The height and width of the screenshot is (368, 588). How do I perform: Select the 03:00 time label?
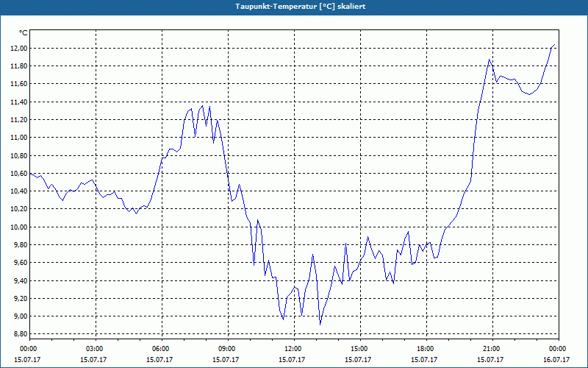[96, 349]
